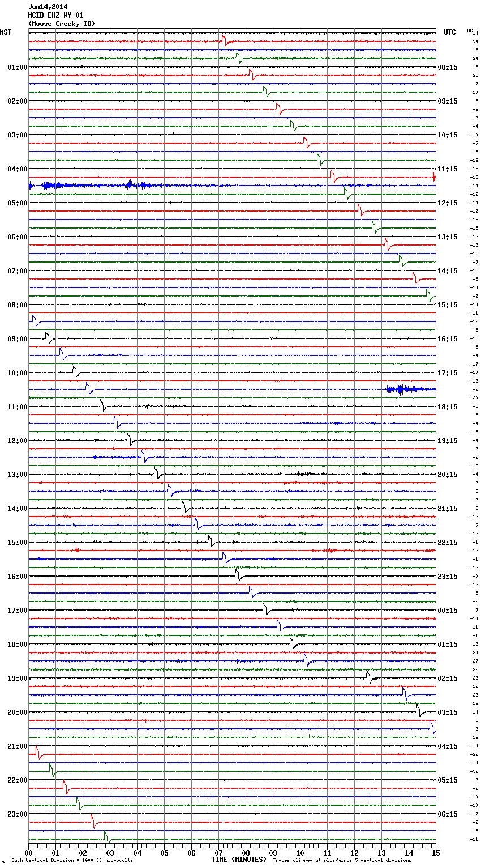Click the 16:15 UTC time label
Viewport: 481px width, 868px height.
448,339
